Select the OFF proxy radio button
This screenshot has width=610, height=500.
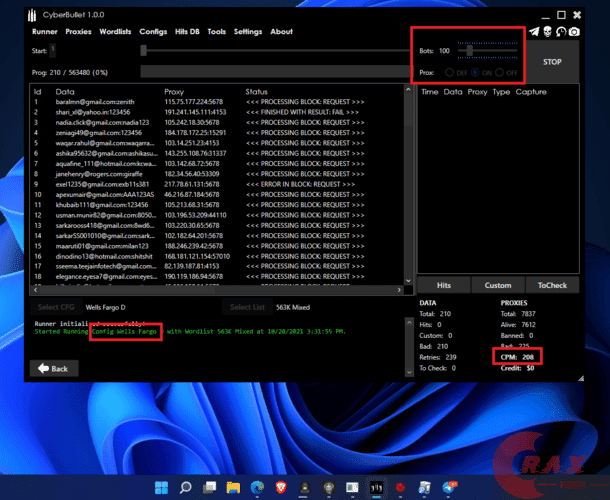click(x=500, y=72)
